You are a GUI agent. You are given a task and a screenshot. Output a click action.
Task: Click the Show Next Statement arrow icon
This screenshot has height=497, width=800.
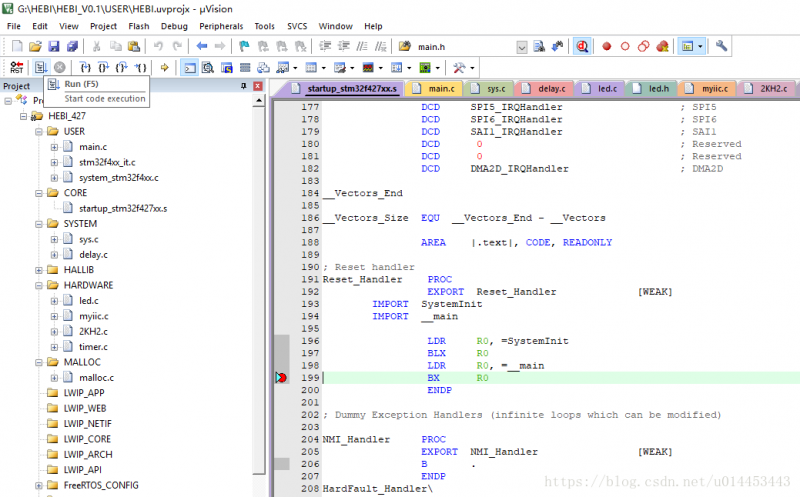(x=164, y=68)
